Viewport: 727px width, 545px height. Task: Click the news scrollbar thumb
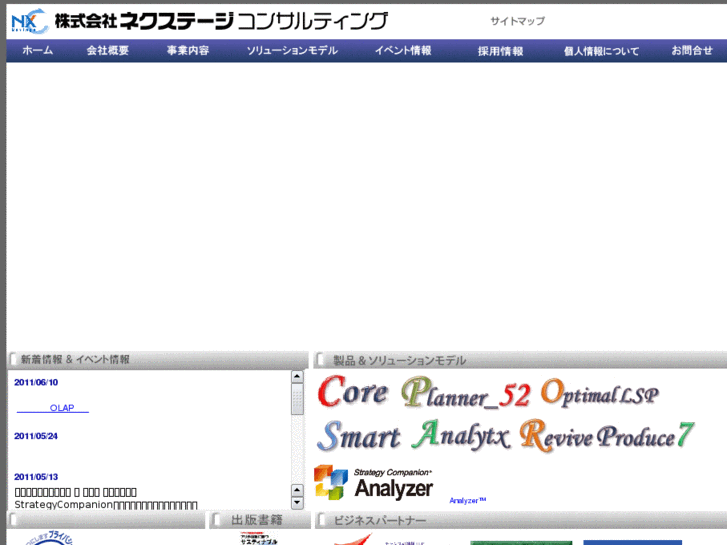(297, 398)
